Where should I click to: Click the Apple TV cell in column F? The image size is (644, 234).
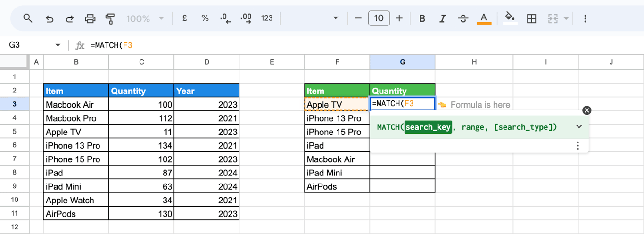[x=337, y=104]
